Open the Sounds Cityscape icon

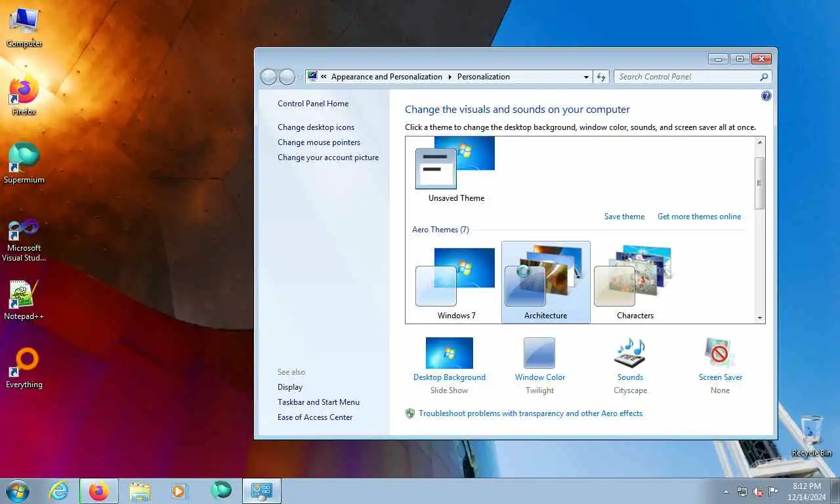630,353
